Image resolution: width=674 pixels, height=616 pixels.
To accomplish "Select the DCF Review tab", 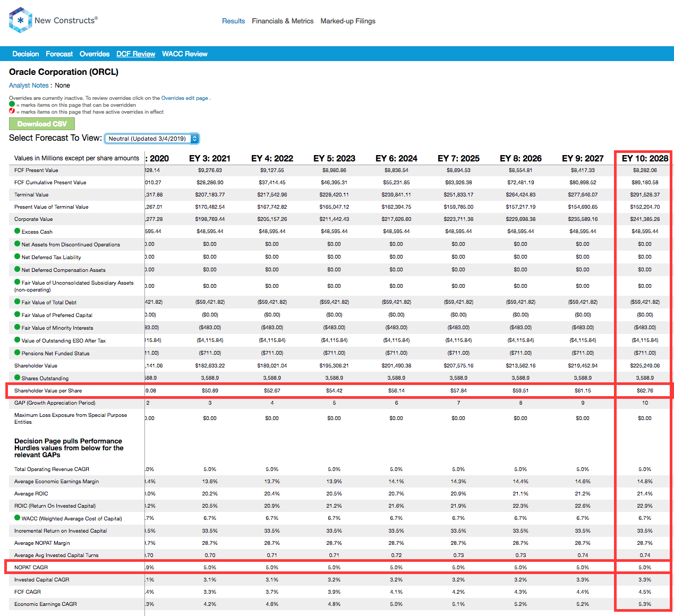I will click(x=136, y=54).
